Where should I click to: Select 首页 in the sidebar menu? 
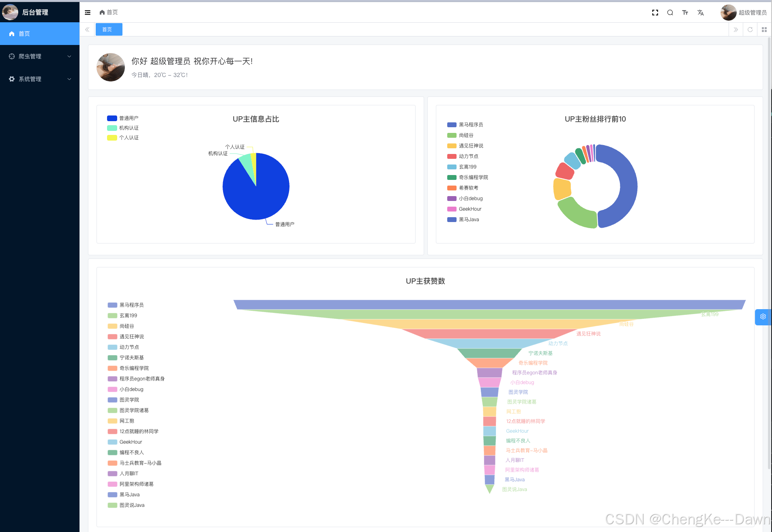click(x=40, y=34)
